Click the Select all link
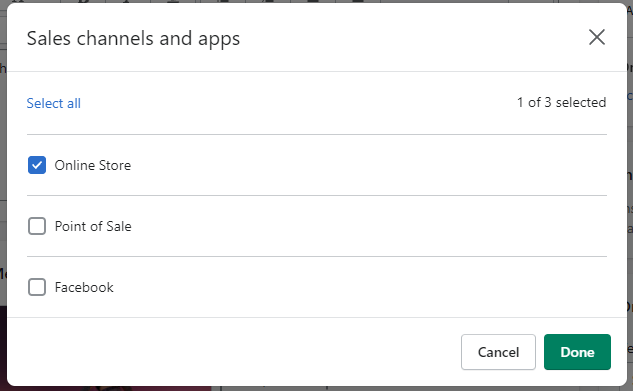Image resolution: width=633 pixels, height=391 pixels. tap(54, 103)
